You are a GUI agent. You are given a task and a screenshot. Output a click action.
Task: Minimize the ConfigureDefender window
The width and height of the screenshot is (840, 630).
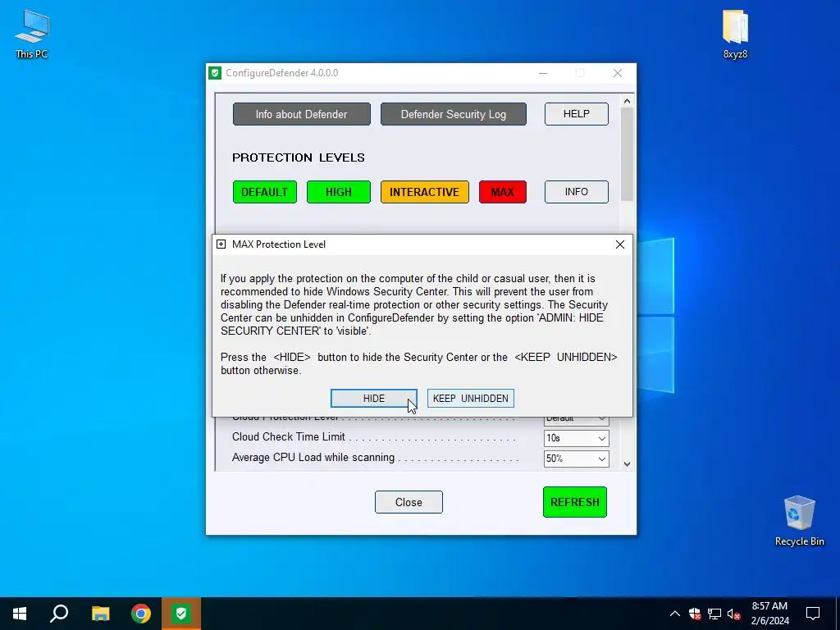point(543,73)
